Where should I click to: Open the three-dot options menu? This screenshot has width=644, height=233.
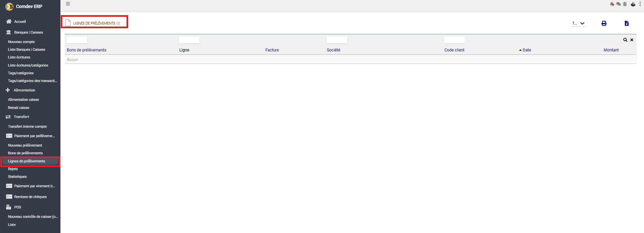(640, 4)
